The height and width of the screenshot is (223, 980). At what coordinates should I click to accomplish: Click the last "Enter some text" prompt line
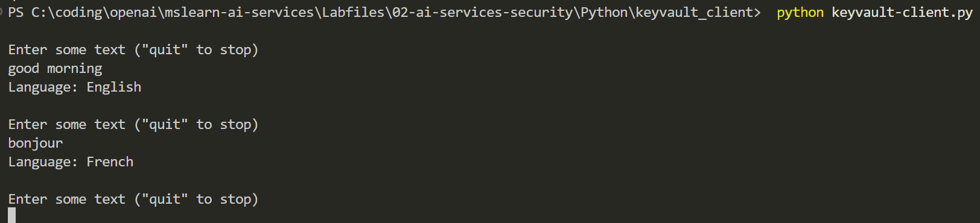pyautogui.click(x=133, y=199)
